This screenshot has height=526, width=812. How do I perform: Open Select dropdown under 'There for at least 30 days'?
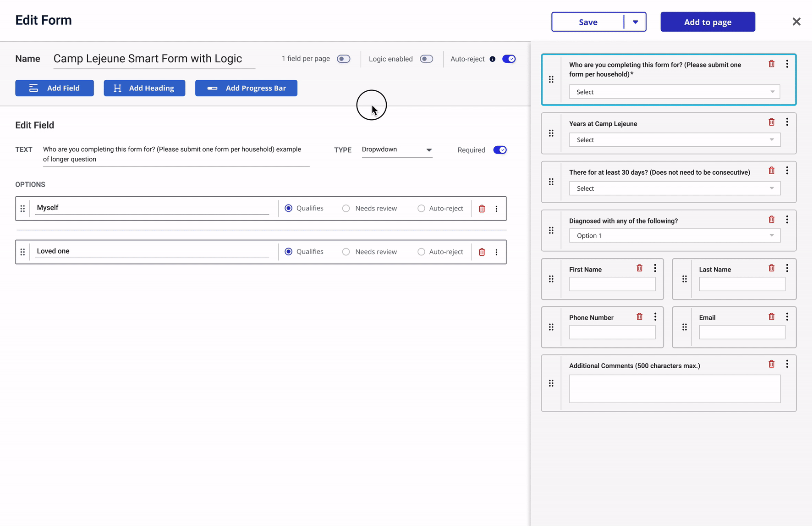coord(675,188)
